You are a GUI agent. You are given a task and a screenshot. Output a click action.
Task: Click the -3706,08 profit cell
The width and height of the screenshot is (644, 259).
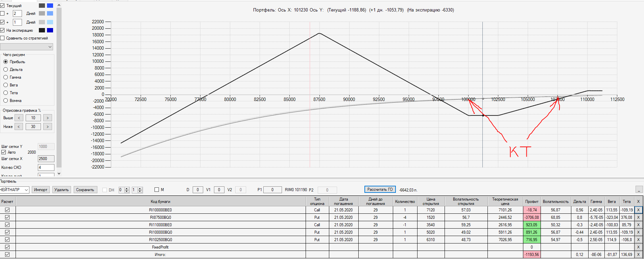pyautogui.click(x=532, y=217)
